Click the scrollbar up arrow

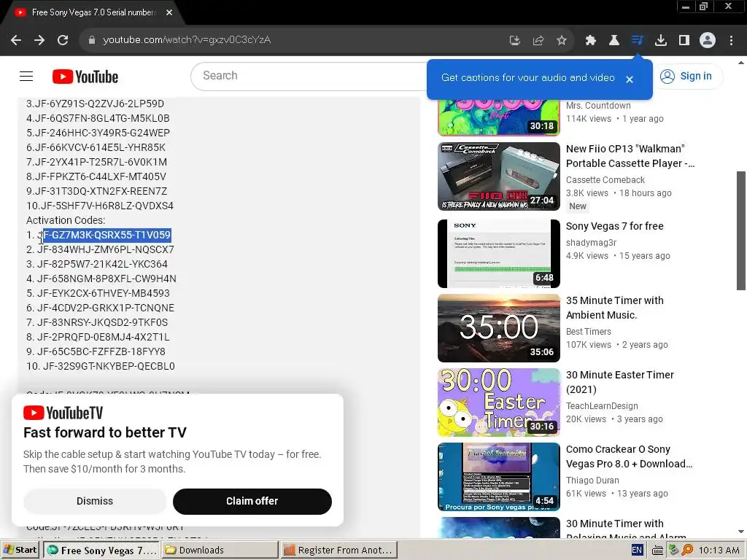(x=741, y=63)
